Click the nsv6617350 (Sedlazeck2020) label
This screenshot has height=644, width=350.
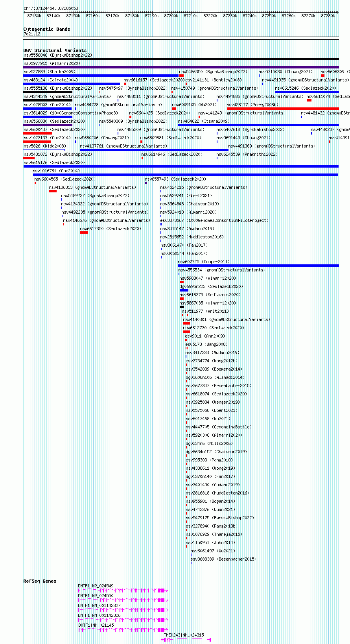pyautogui.click(x=111, y=229)
